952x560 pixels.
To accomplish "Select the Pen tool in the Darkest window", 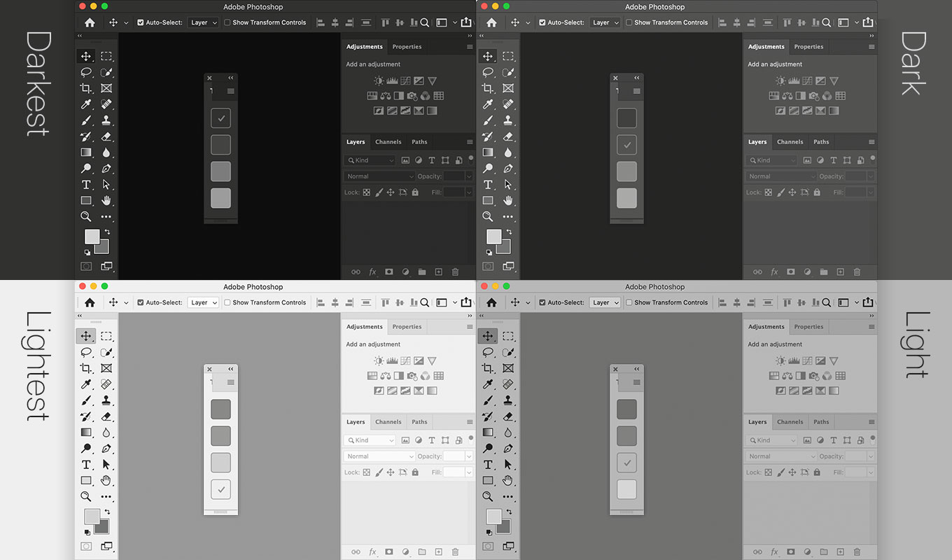I will (106, 169).
